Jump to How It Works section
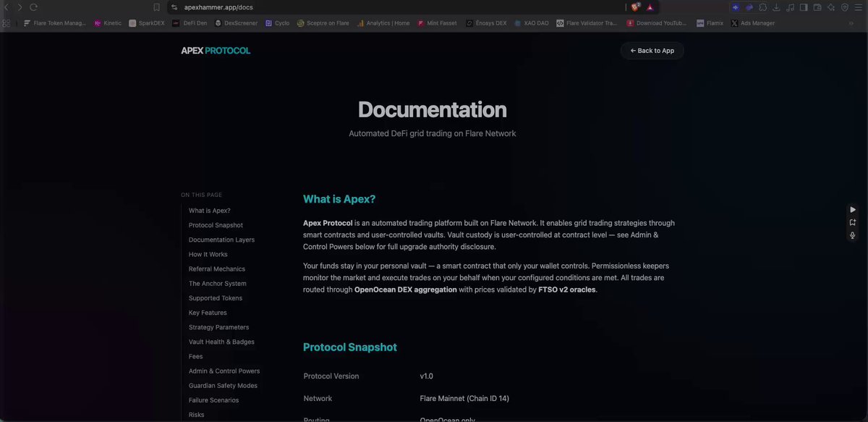Image resolution: width=868 pixels, height=422 pixels. point(208,254)
